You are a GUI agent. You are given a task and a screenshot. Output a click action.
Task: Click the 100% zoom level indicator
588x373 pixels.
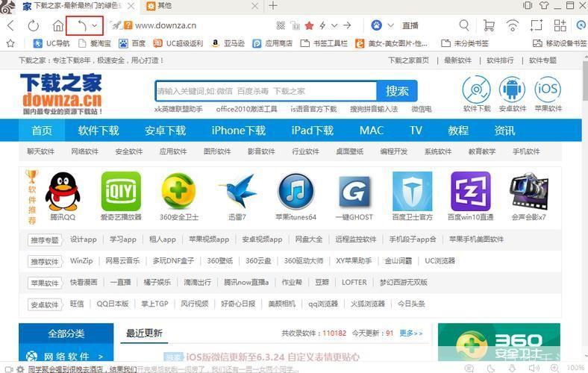point(575,368)
